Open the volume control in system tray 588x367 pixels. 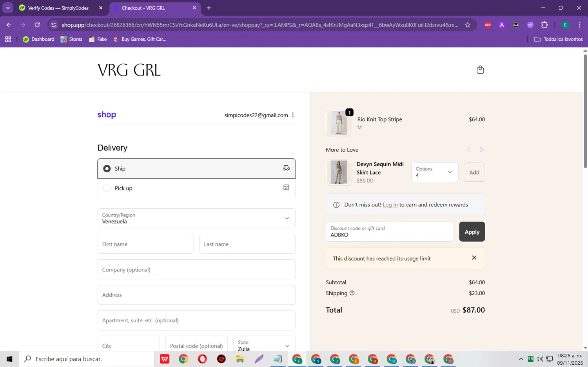tap(540, 359)
